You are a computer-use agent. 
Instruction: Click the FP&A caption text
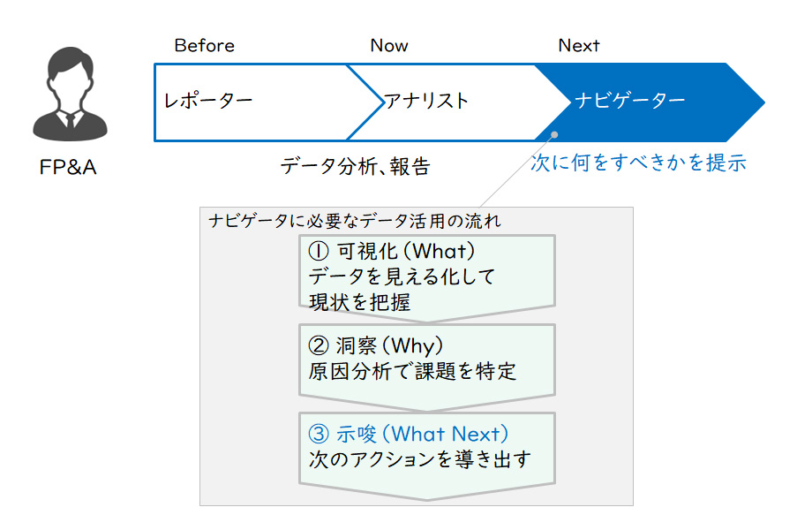[68, 167]
